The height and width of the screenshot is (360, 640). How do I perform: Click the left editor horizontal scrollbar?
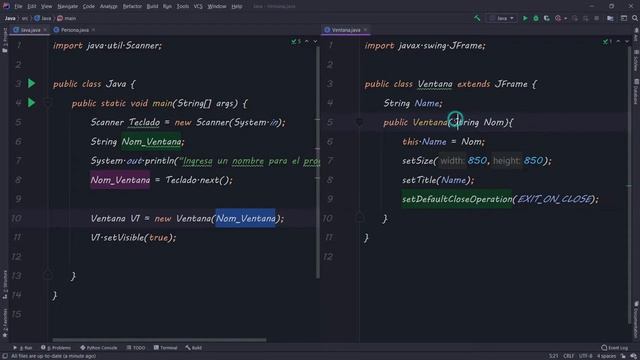point(159,340)
